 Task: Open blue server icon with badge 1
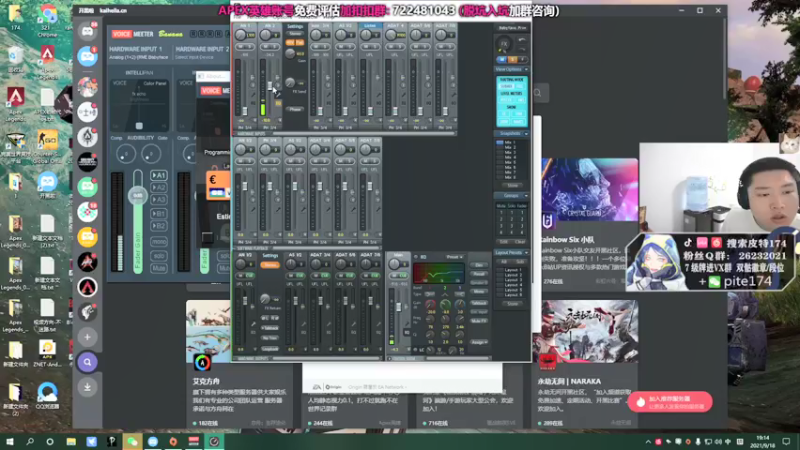pyautogui.click(x=88, y=57)
